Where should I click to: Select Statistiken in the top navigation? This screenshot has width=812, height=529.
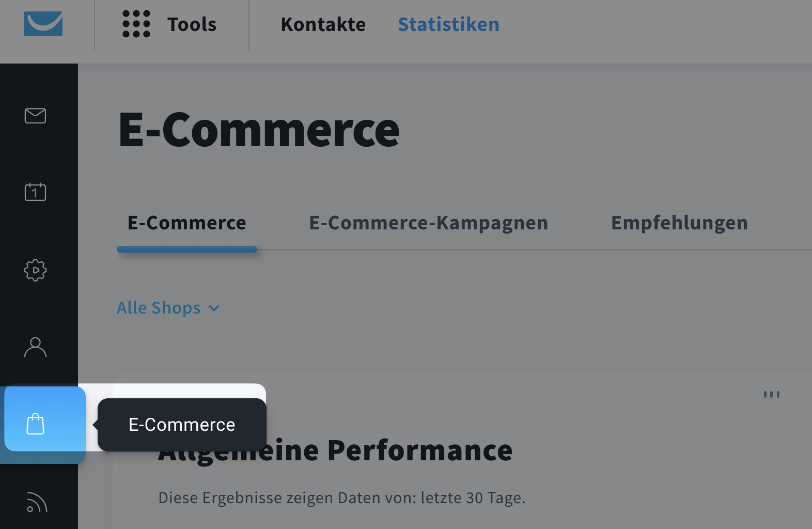[448, 24]
